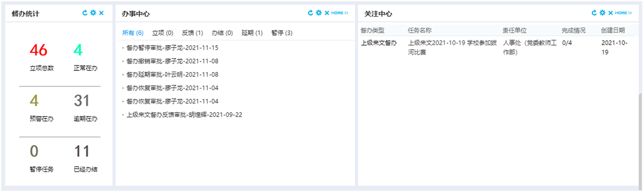Select the 延期 (1) tab
The height and width of the screenshot is (192, 644).
(252, 33)
